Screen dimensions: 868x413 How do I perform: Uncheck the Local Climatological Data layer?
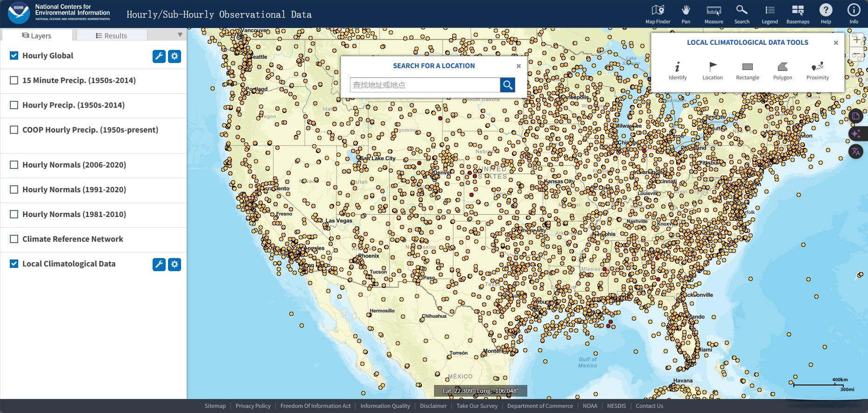pos(14,264)
